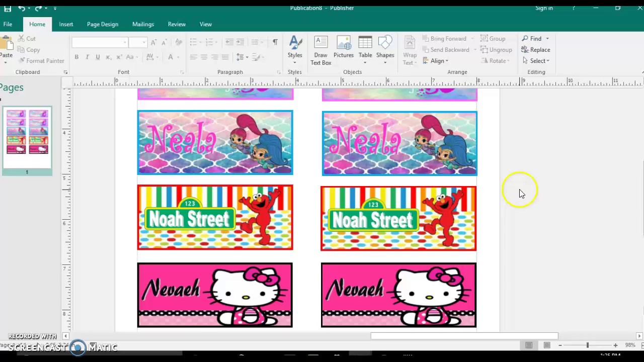
Task: Open the Review tab
Action: click(177, 24)
